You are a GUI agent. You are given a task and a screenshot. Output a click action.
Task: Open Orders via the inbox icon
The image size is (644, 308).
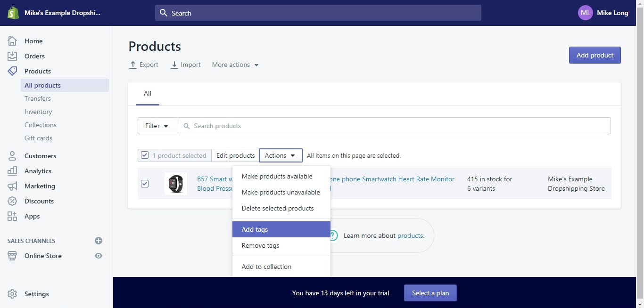click(12, 56)
